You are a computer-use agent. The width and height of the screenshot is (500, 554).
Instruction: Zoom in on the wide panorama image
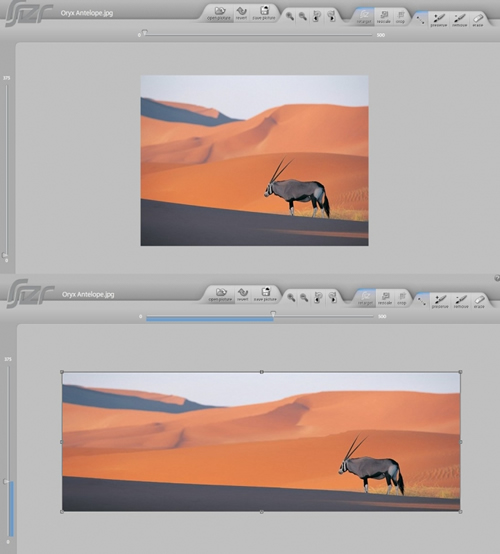coord(291,297)
